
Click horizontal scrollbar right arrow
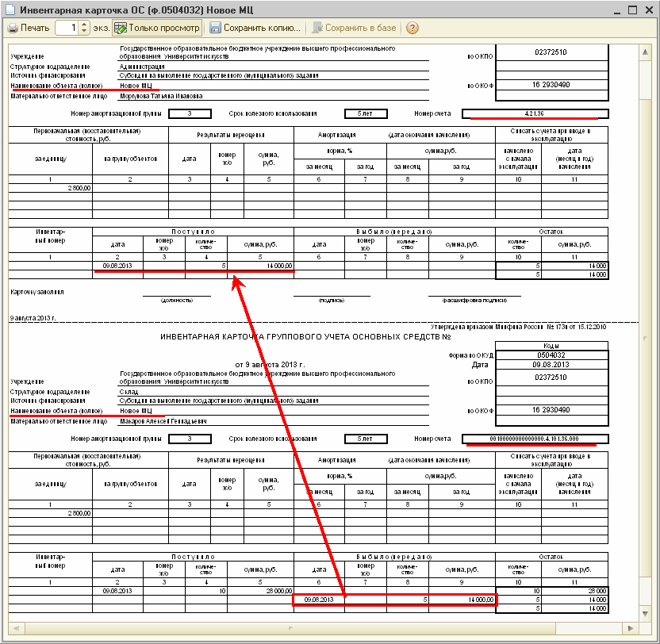[x=631, y=628]
